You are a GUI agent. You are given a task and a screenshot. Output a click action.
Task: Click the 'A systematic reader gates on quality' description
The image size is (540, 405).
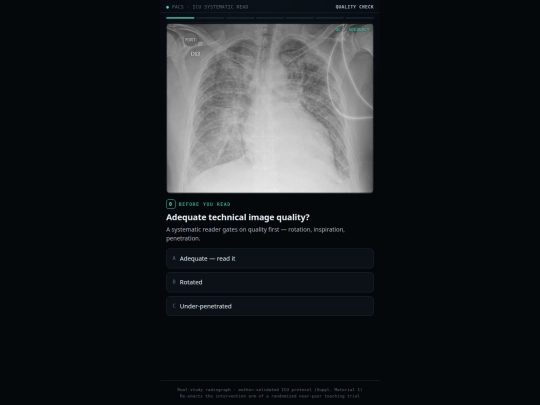[x=255, y=234]
